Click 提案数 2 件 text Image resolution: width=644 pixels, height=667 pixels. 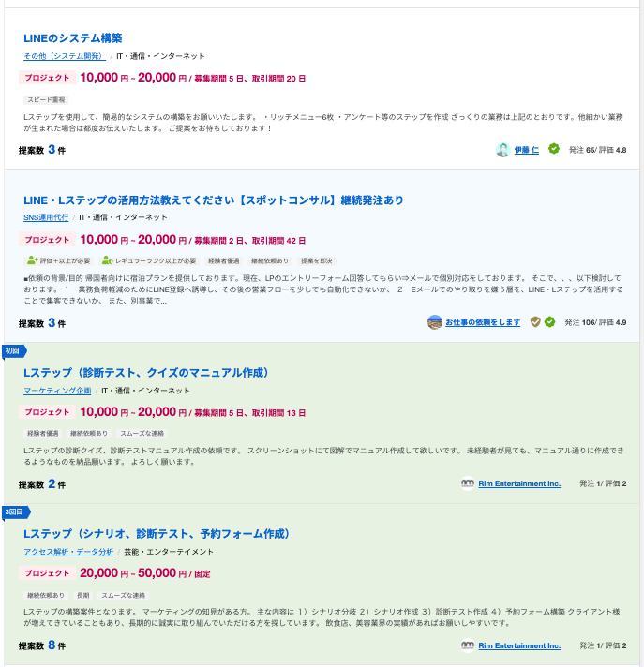coord(42,484)
